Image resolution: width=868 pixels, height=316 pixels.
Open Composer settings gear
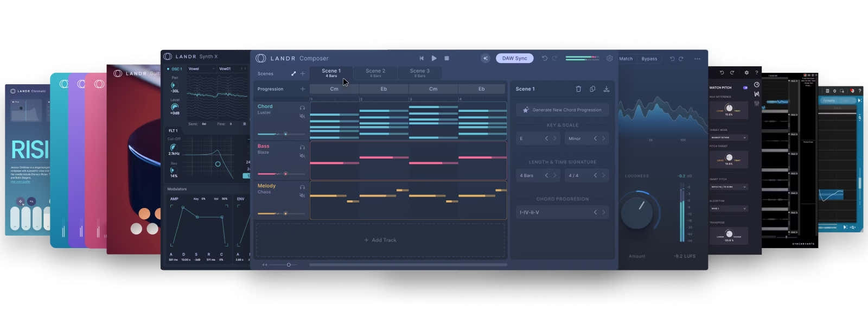pyautogui.click(x=610, y=58)
